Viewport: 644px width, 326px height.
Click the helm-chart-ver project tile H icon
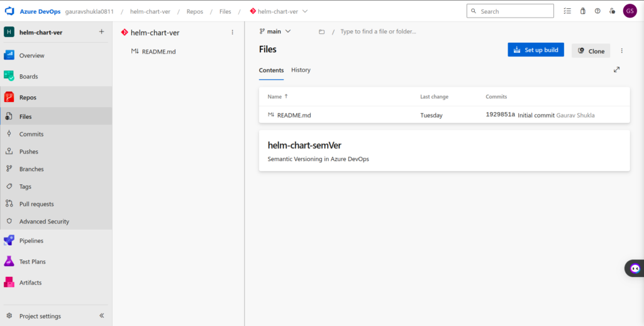9,32
